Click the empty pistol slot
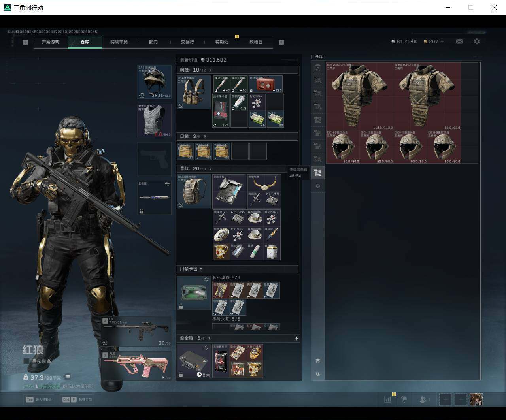506x420 pixels. coord(154,159)
